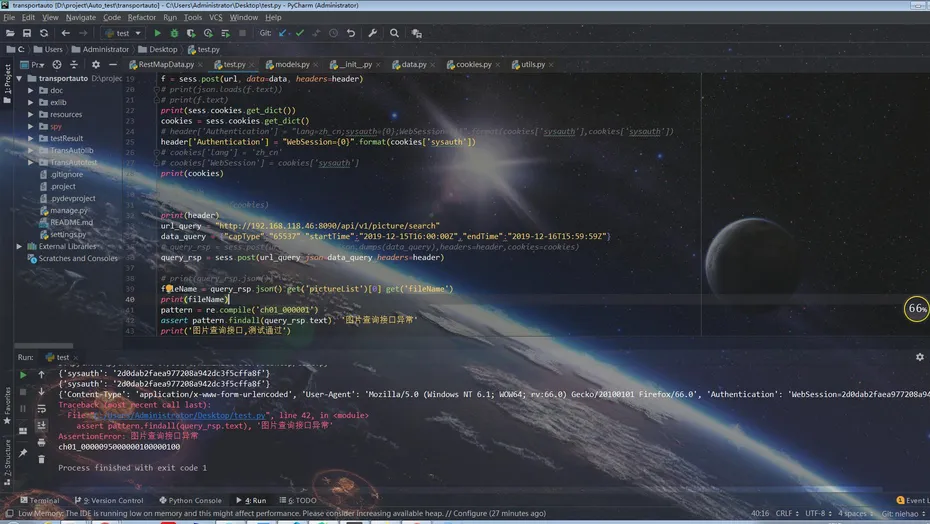Click the Desktop breadcrumb
This screenshot has width=930, height=524.
(x=158, y=49)
